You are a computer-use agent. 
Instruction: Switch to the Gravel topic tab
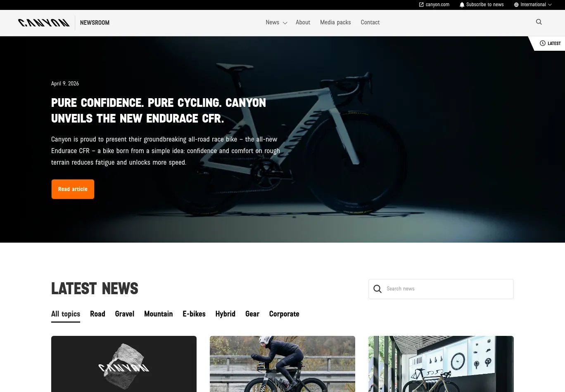pyautogui.click(x=125, y=314)
